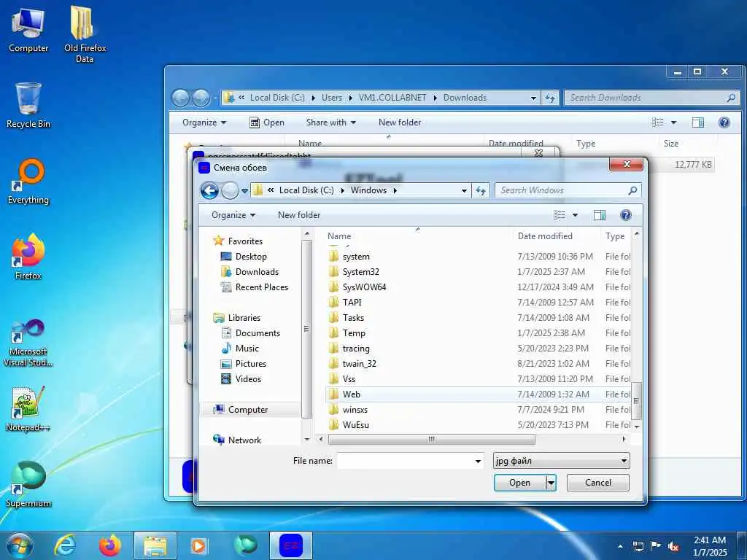Launch Notepad++ desktop shortcut

28,408
